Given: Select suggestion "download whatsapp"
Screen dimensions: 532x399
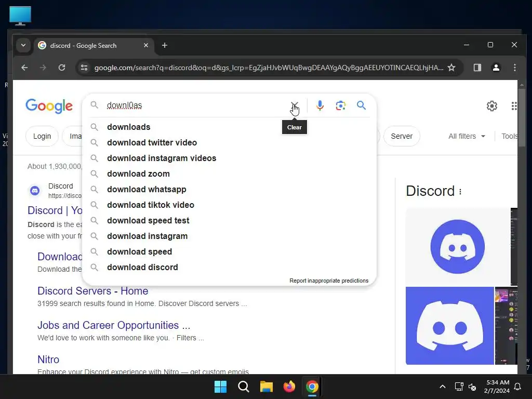Looking at the screenshot, I should click(x=229, y=189).
